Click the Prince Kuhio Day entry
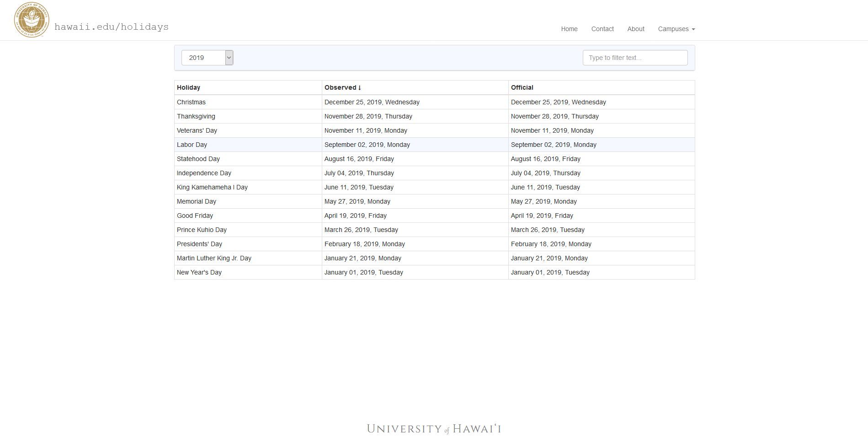This screenshot has height=437, width=868. pos(202,230)
